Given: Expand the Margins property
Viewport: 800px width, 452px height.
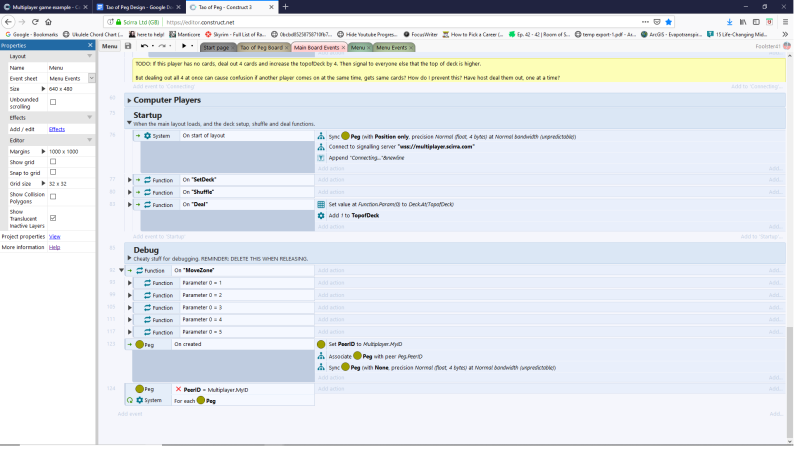Looking at the screenshot, I should (x=43, y=152).
